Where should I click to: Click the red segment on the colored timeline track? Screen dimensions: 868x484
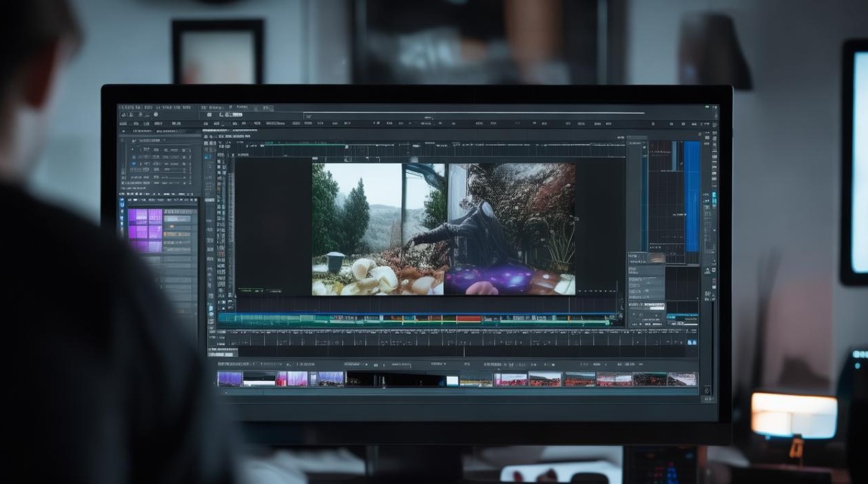click(469, 319)
